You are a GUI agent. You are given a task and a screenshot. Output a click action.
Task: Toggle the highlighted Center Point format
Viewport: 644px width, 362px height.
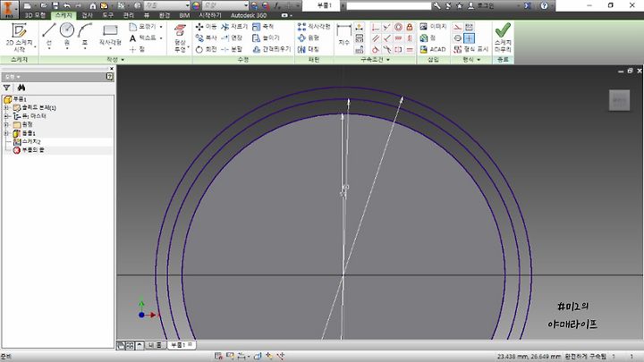click(469, 38)
